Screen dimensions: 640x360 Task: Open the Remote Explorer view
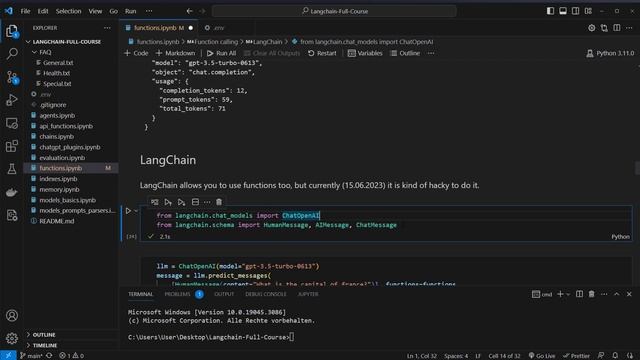click(x=12, y=123)
